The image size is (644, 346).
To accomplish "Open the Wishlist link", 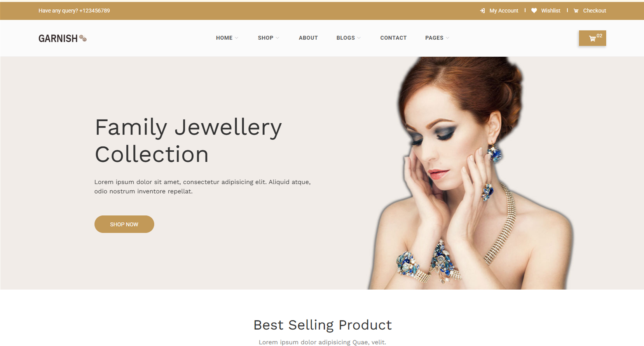I will point(551,11).
